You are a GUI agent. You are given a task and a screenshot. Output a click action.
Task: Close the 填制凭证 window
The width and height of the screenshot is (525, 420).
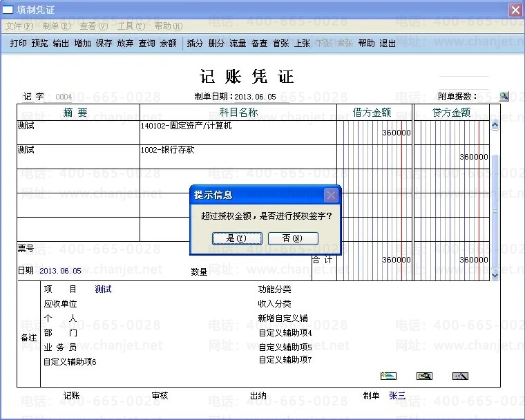(x=515, y=10)
